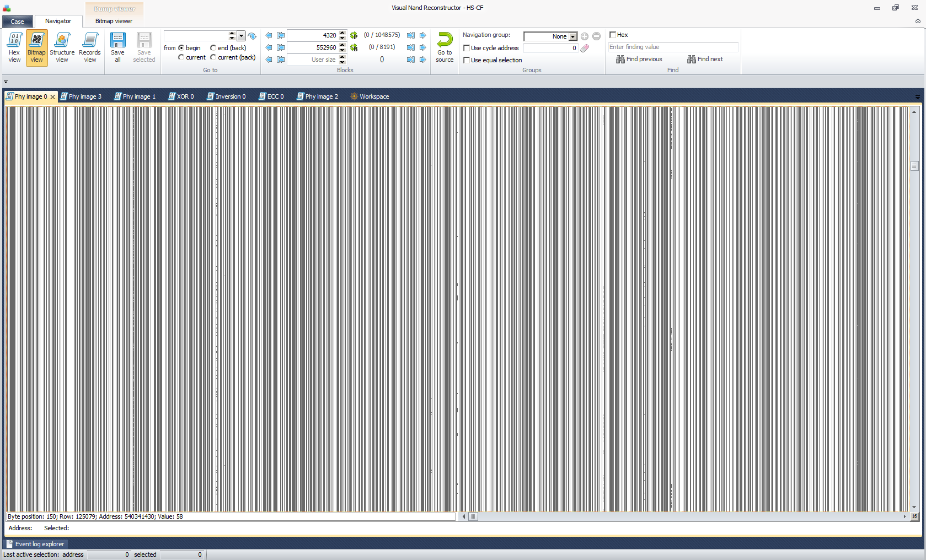This screenshot has height=560, width=926.
Task: Click the Save all icon
Action: click(x=117, y=47)
